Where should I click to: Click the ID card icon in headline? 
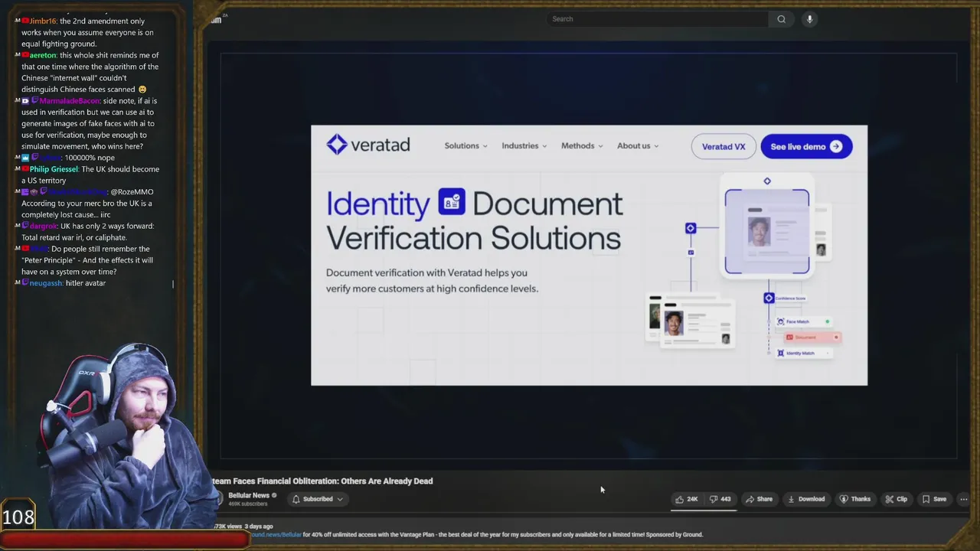[452, 201]
